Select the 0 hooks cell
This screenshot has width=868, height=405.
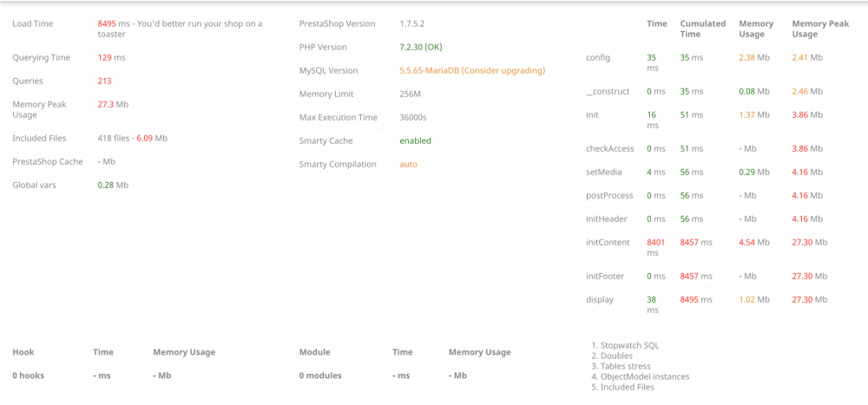click(x=28, y=376)
